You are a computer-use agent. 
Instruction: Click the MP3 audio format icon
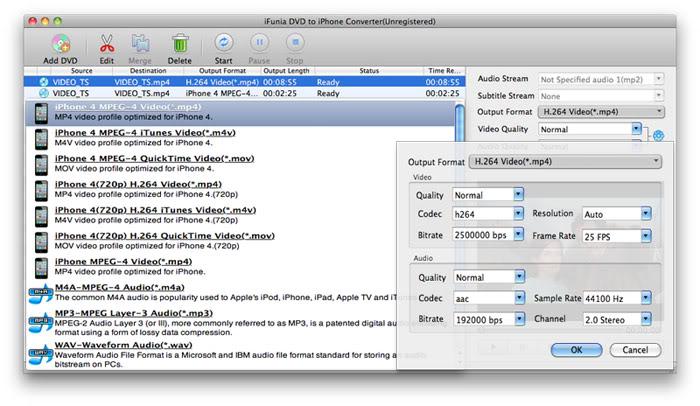(x=40, y=322)
